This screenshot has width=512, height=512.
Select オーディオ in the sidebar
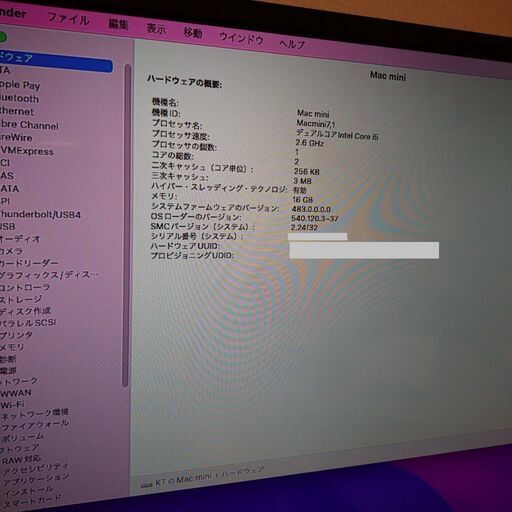[x=20, y=239]
